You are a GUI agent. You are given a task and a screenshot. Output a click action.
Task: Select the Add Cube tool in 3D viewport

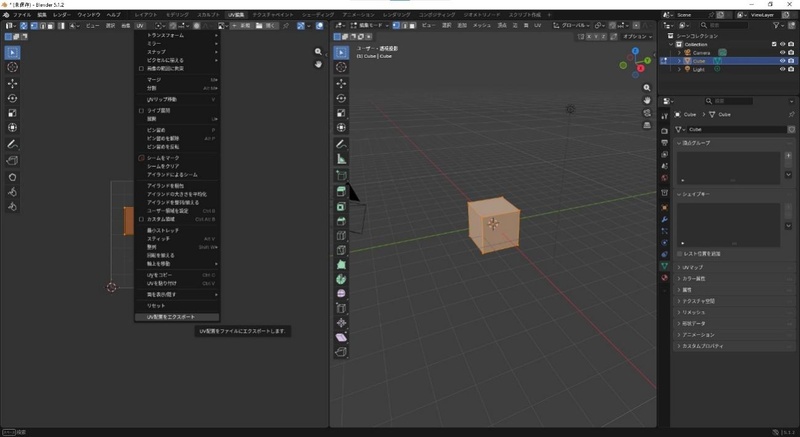pos(341,175)
